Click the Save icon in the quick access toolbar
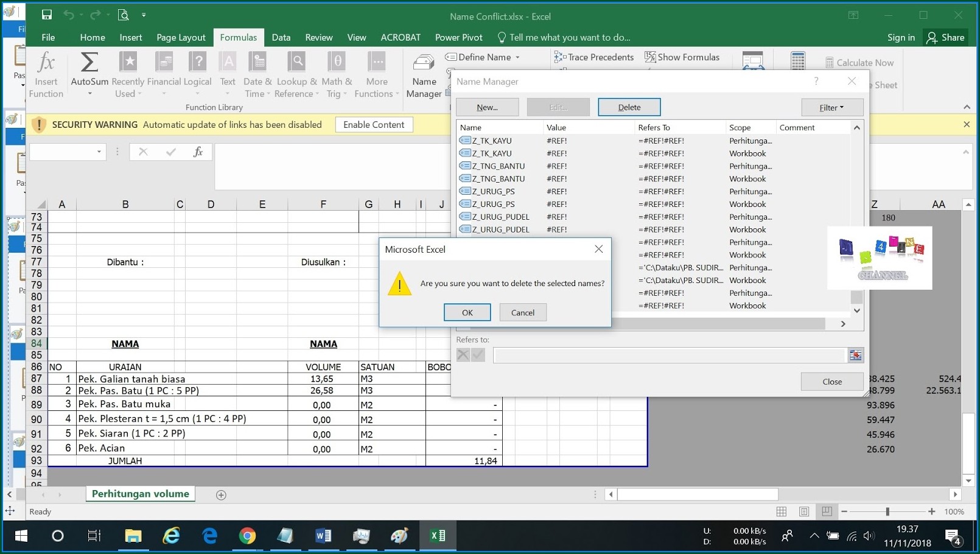Screen dimensions: 980x554 47,15
